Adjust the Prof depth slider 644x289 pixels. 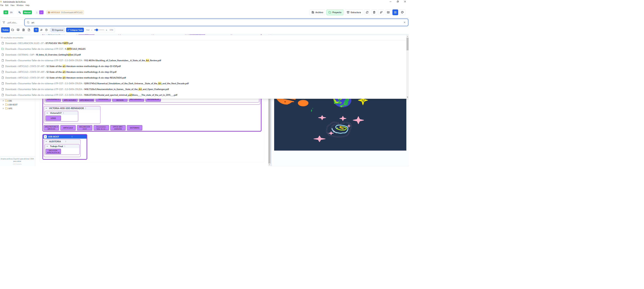click(97, 30)
